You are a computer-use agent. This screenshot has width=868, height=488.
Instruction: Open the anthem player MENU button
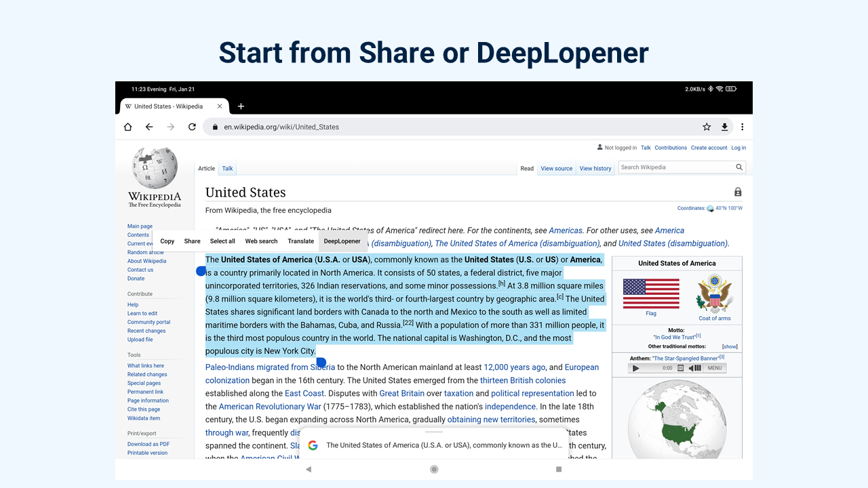[x=715, y=368]
